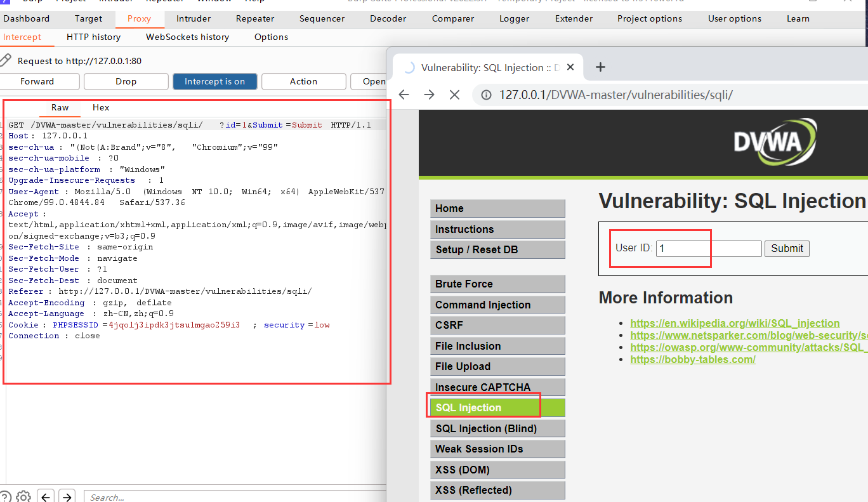View site information icon in address bar
This screenshot has width=868, height=502.
(x=487, y=95)
